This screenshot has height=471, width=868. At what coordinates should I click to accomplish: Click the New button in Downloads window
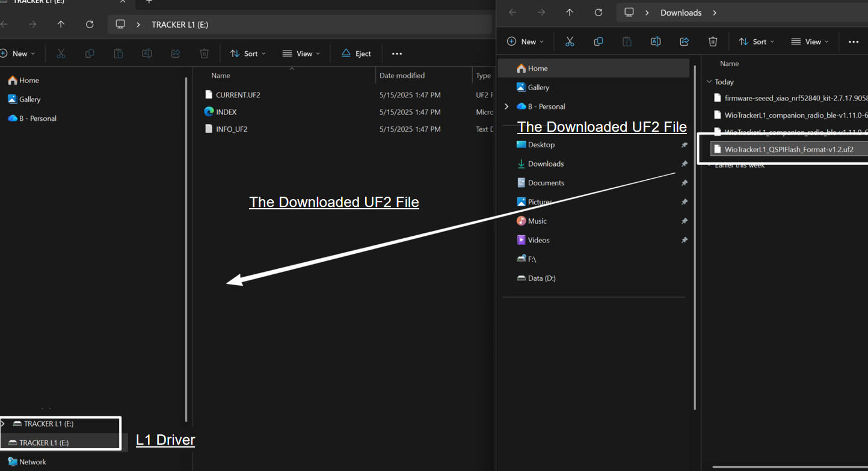(525, 42)
